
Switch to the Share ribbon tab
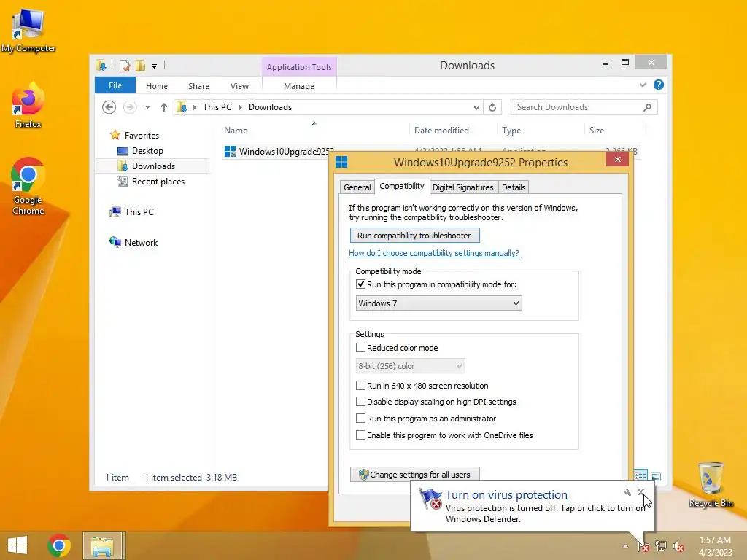coord(198,86)
